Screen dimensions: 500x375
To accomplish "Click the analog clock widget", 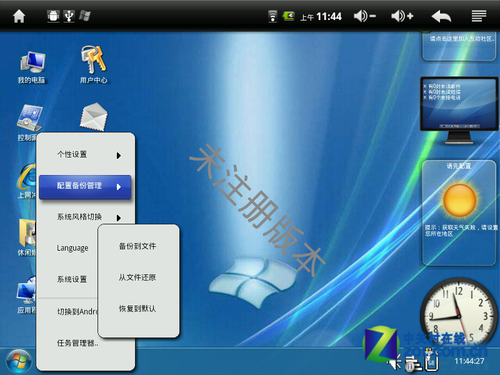I will (x=459, y=312).
